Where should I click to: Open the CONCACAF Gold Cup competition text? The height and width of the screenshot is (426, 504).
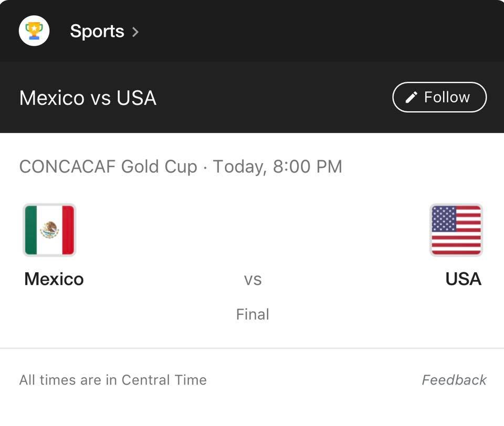108,167
